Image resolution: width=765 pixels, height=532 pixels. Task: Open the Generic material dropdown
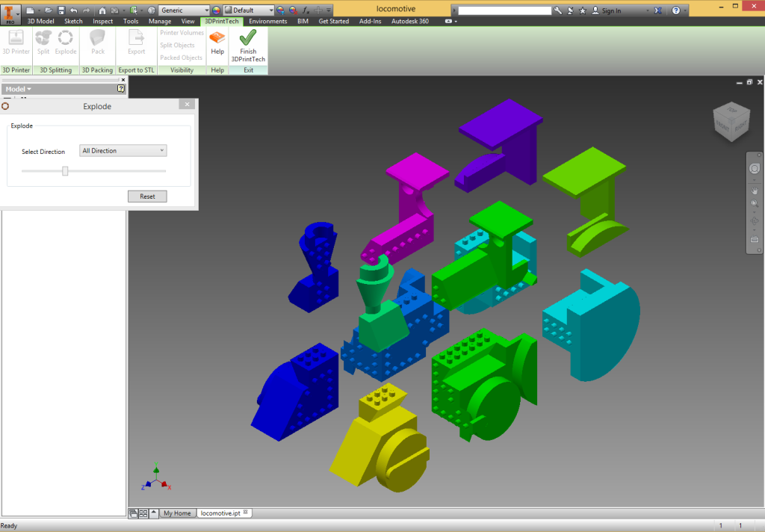point(184,10)
